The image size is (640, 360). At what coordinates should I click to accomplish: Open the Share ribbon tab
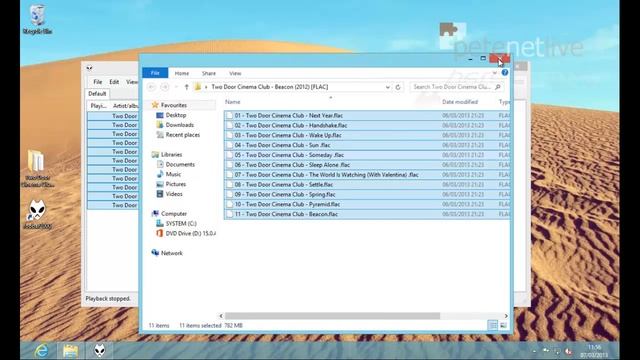[x=209, y=73]
